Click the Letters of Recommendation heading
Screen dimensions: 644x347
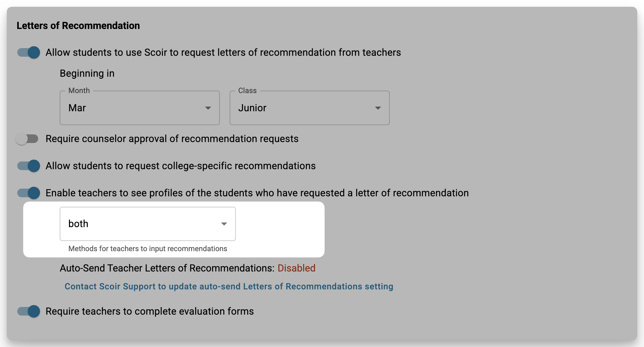[x=78, y=26]
